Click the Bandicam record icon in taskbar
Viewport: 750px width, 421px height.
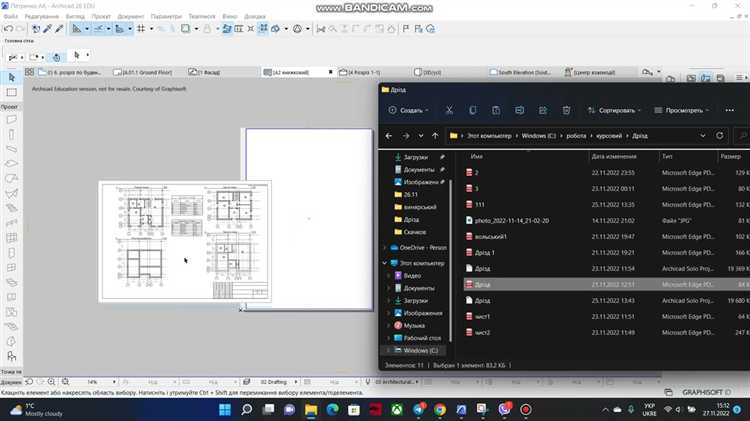click(526, 410)
